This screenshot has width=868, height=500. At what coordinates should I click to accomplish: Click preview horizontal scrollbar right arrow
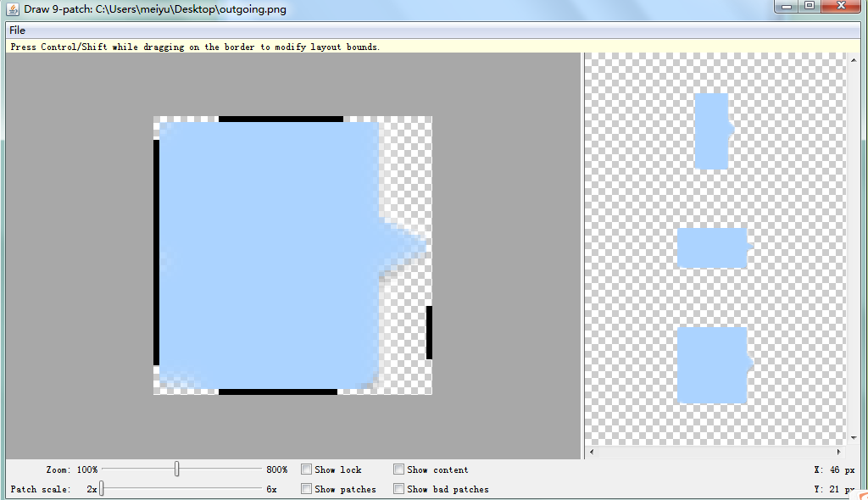(838, 452)
